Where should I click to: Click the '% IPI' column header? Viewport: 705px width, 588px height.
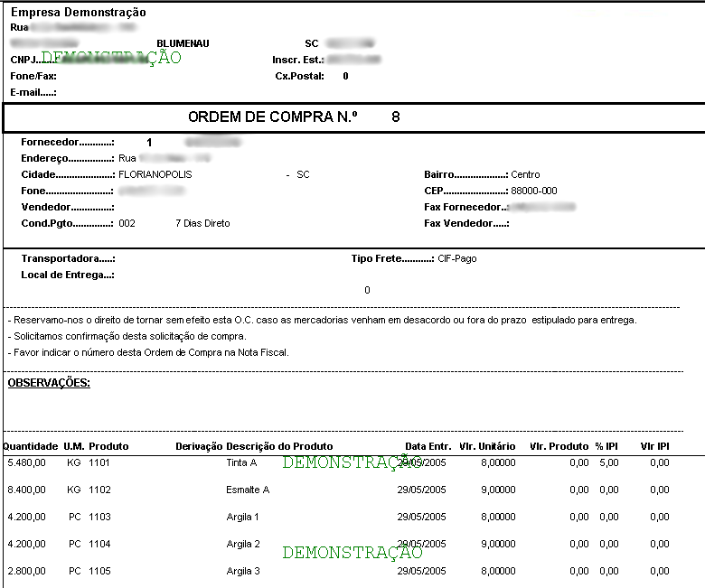click(x=606, y=446)
